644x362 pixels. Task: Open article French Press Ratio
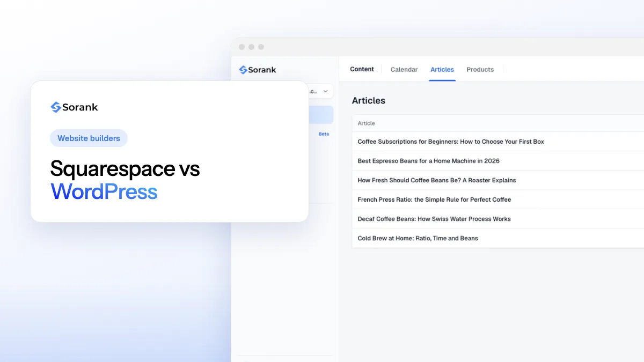point(434,200)
